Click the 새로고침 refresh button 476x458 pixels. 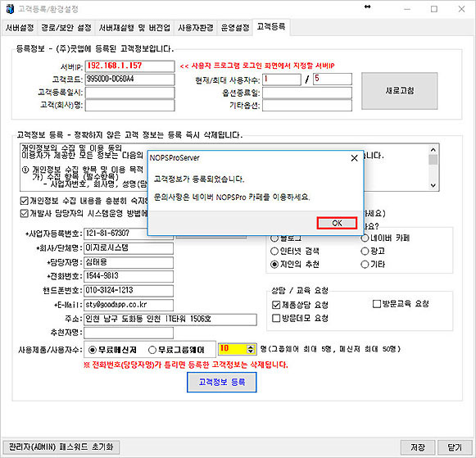click(399, 91)
